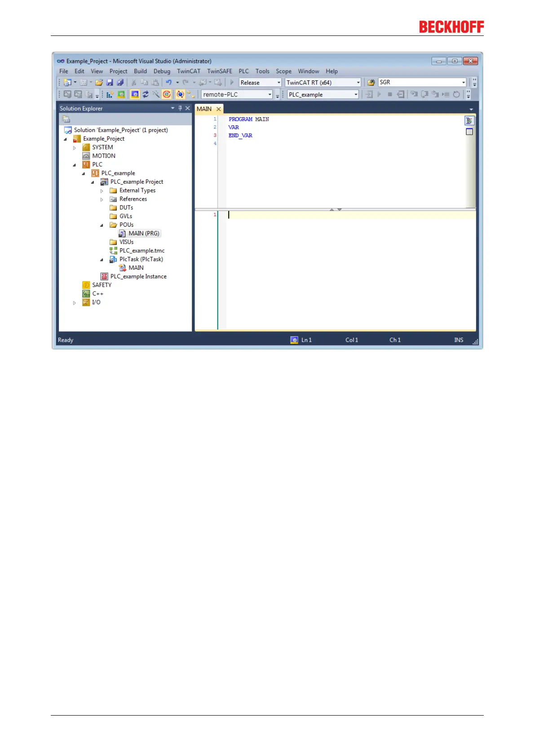Select the C++ tree node

pos(93,294)
